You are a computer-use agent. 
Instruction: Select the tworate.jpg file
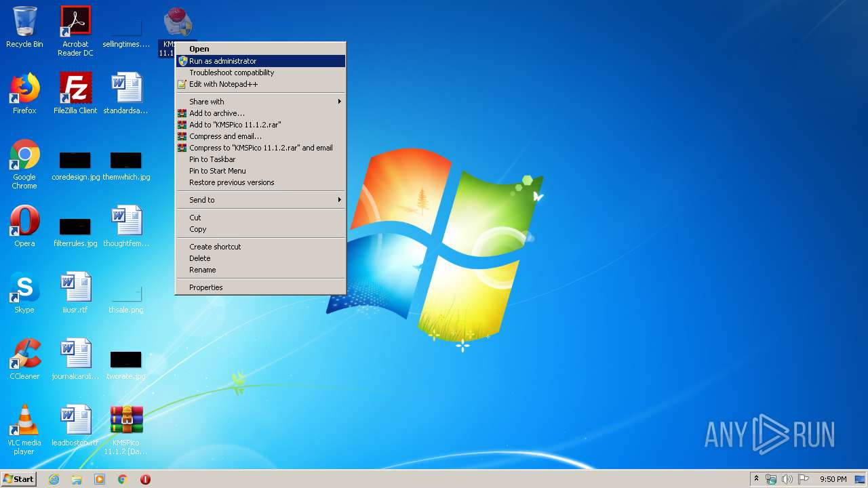tap(126, 365)
